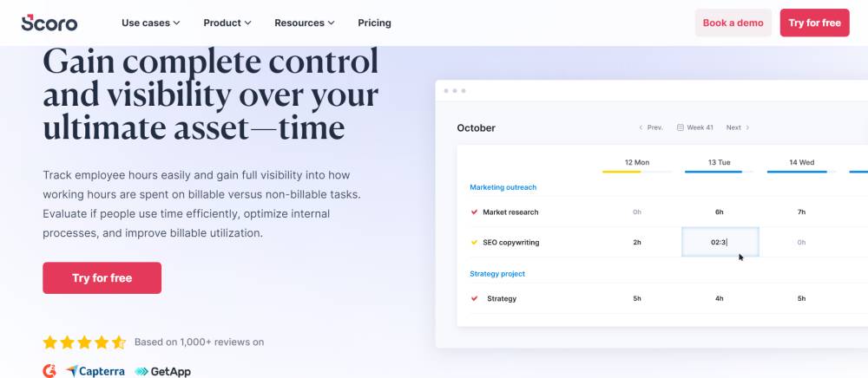
Task: Select the 13 Tue column header
Action: [x=719, y=162]
